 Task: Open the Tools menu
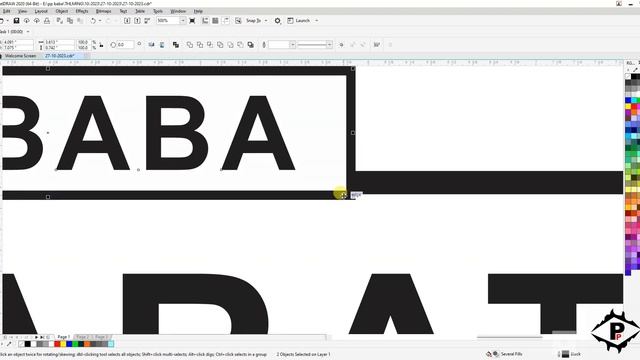click(x=158, y=11)
